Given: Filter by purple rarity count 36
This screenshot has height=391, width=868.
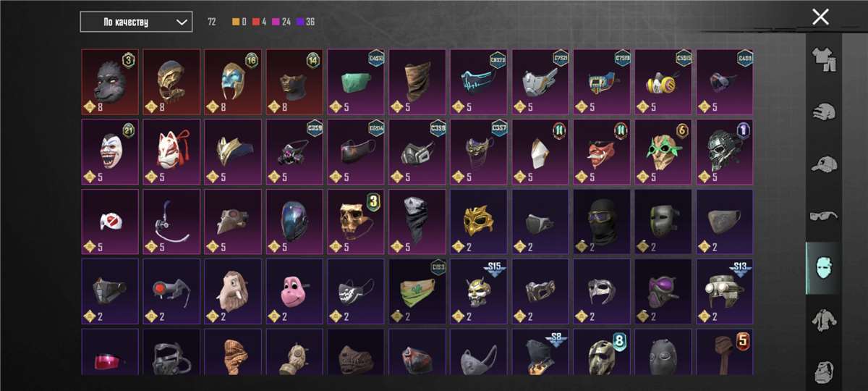Looking at the screenshot, I should click(305, 22).
